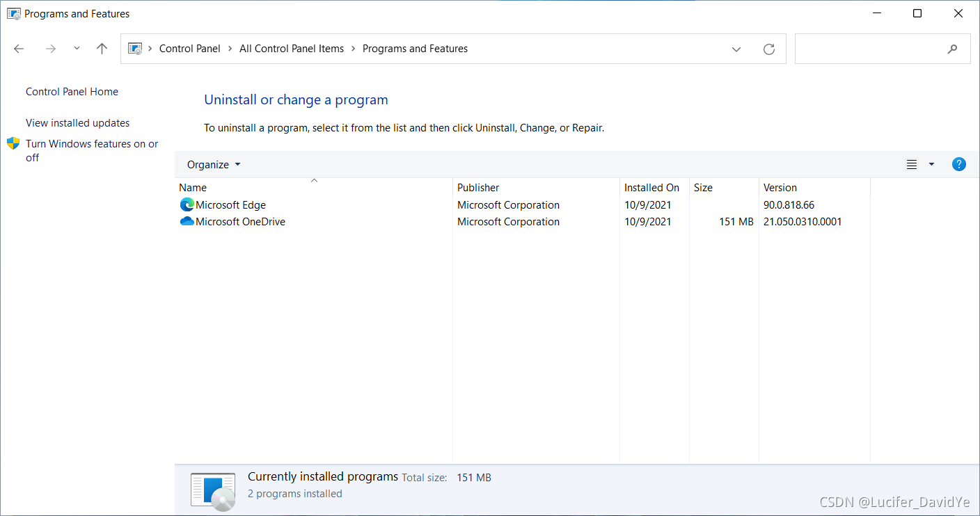This screenshot has height=516, width=980.
Task: Click the Microsoft Edge icon
Action: click(186, 204)
